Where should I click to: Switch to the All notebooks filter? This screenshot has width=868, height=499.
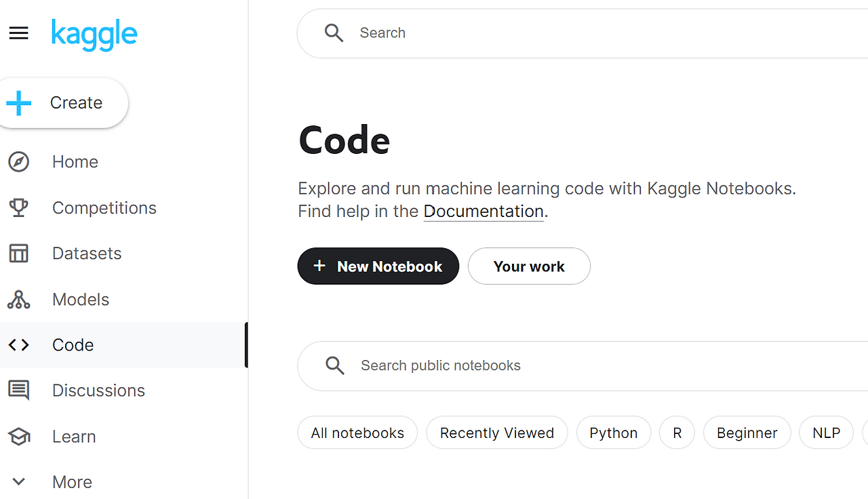(x=357, y=432)
